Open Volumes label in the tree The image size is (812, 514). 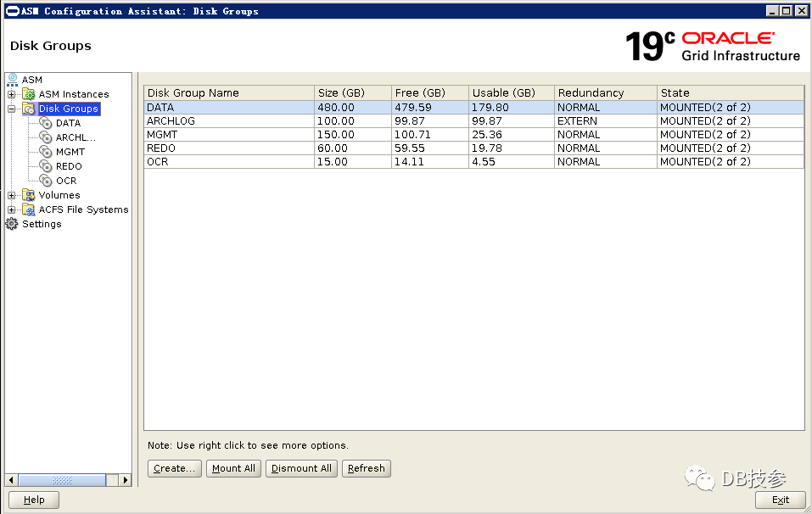(x=59, y=195)
